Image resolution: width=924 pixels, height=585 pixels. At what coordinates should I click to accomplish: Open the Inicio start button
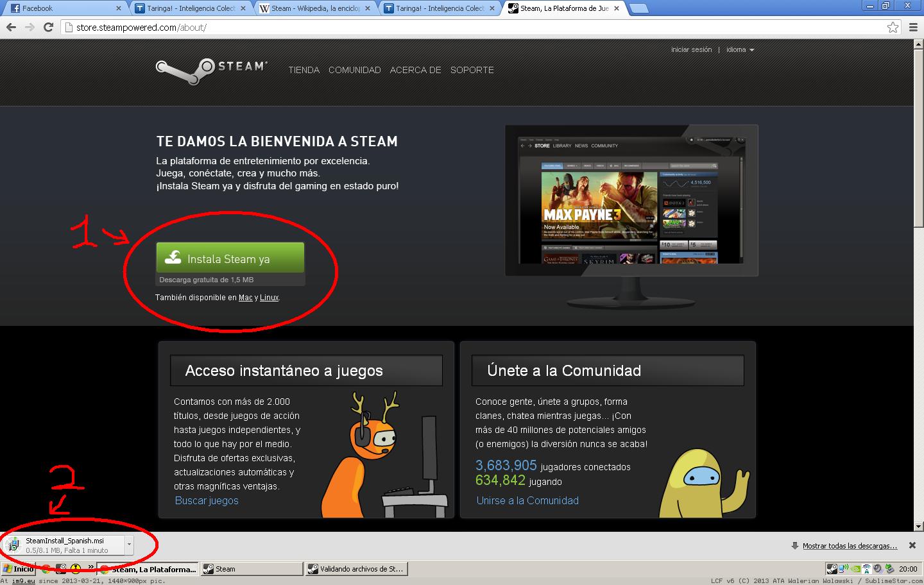tap(18, 569)
